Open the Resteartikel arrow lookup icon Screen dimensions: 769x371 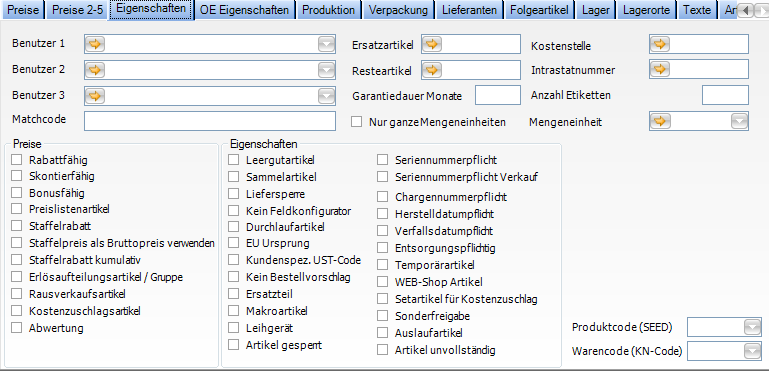tap(432, 70)
